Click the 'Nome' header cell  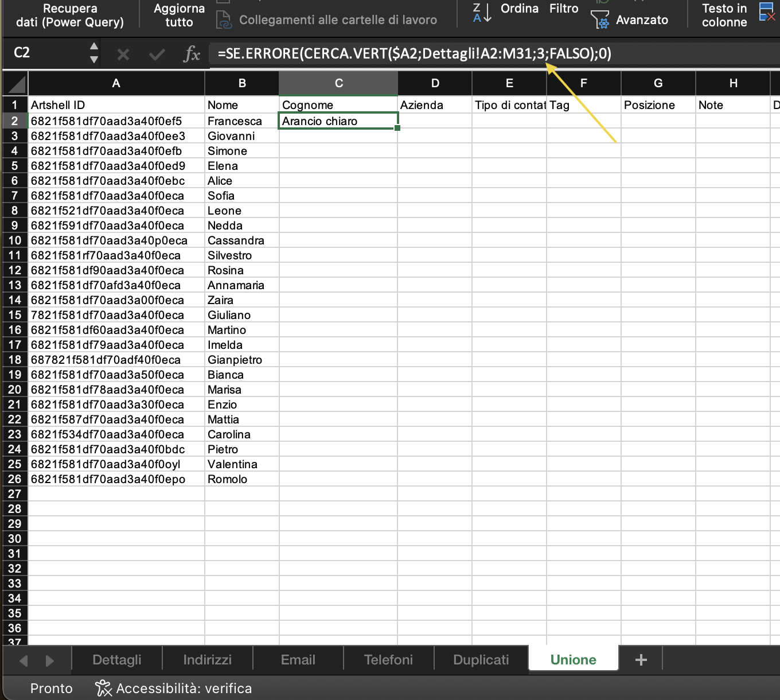(x=242, y=105)
